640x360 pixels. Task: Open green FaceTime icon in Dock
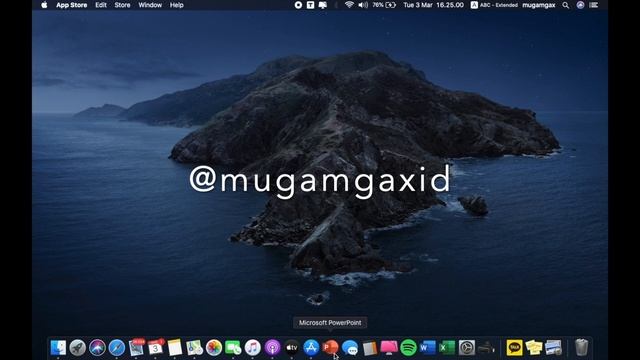pyautogui.click(x=233, y=348)
